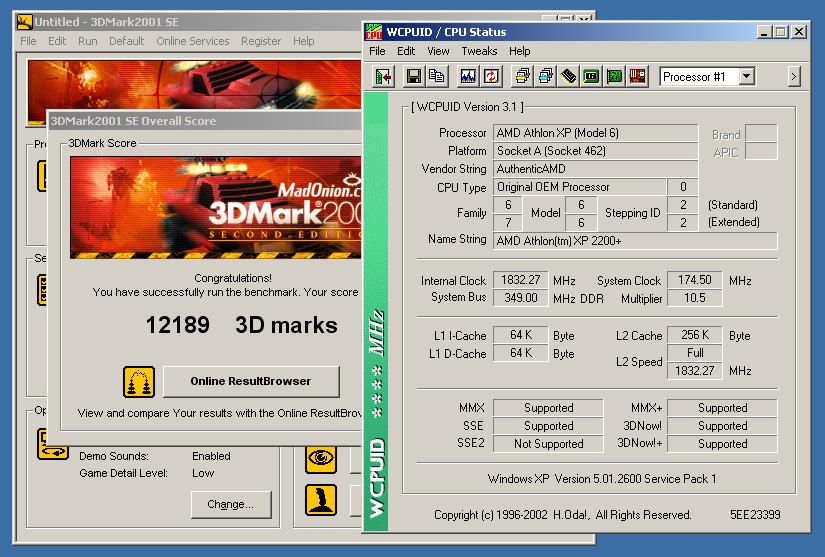825x557 pixels.
Task: Click the Vendor String field 'AuthenticAMD'
Action: pos(595,169)
